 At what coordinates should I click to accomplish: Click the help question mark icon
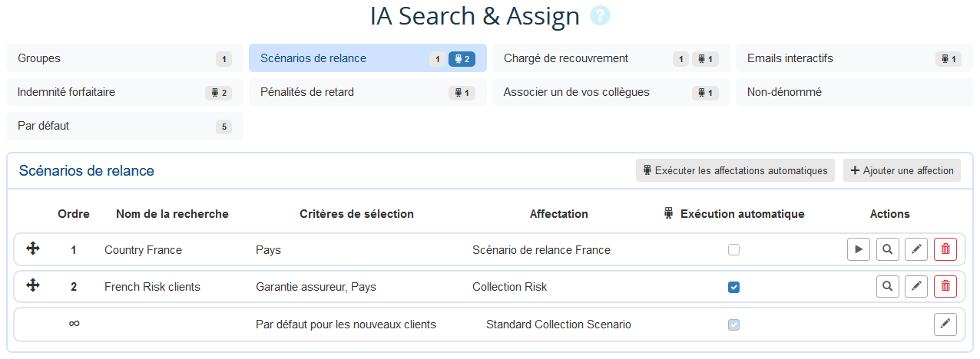[x=600, y=16]
